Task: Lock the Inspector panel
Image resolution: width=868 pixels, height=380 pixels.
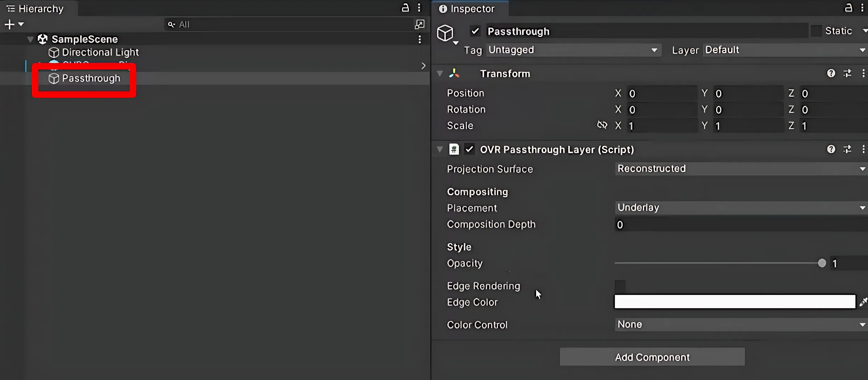Action: point(849,7)
